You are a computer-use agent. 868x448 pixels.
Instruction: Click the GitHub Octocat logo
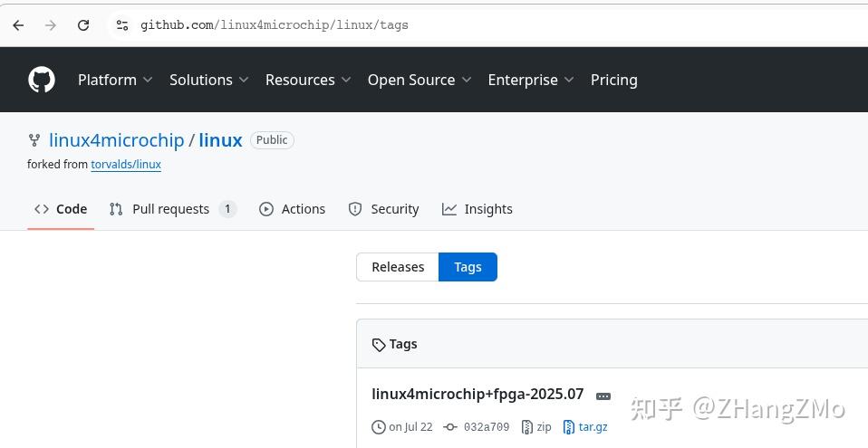click(42, 80)
